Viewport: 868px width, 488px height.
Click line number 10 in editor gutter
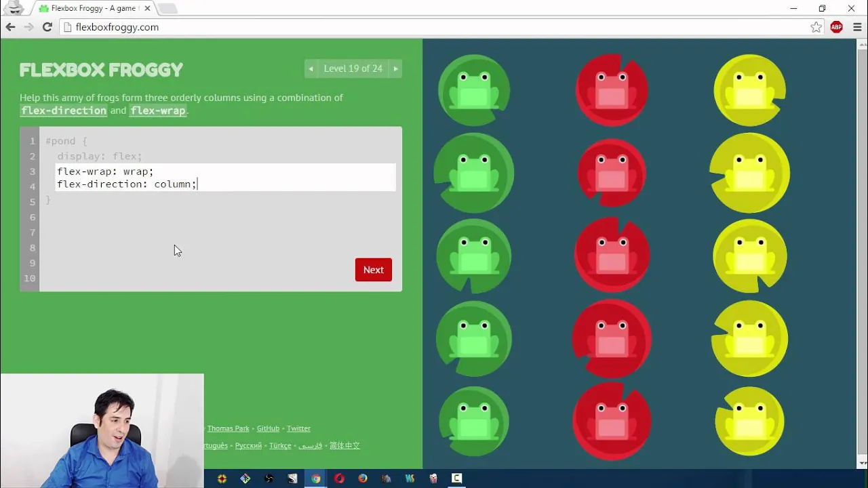29,278
